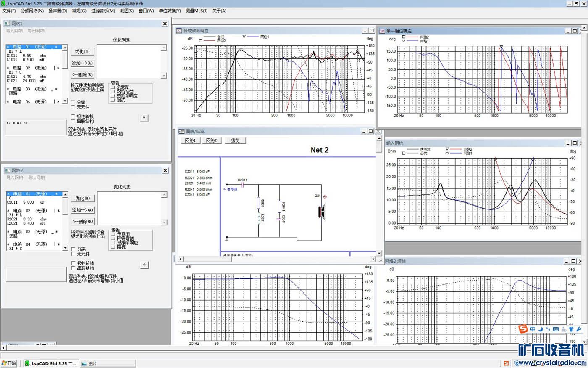
Task: Click the speaker driver D21 symbol in schematic
Action: click(x=322, y=211)
